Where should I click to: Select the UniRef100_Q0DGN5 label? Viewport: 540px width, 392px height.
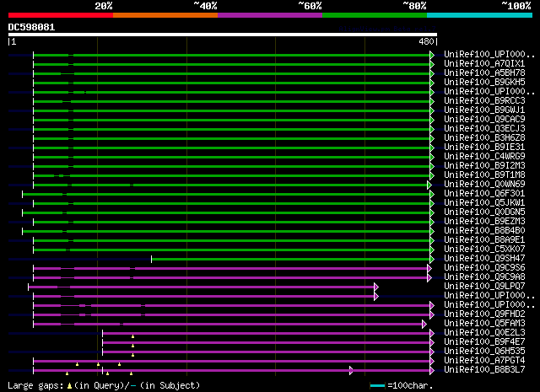coord(484,212)
